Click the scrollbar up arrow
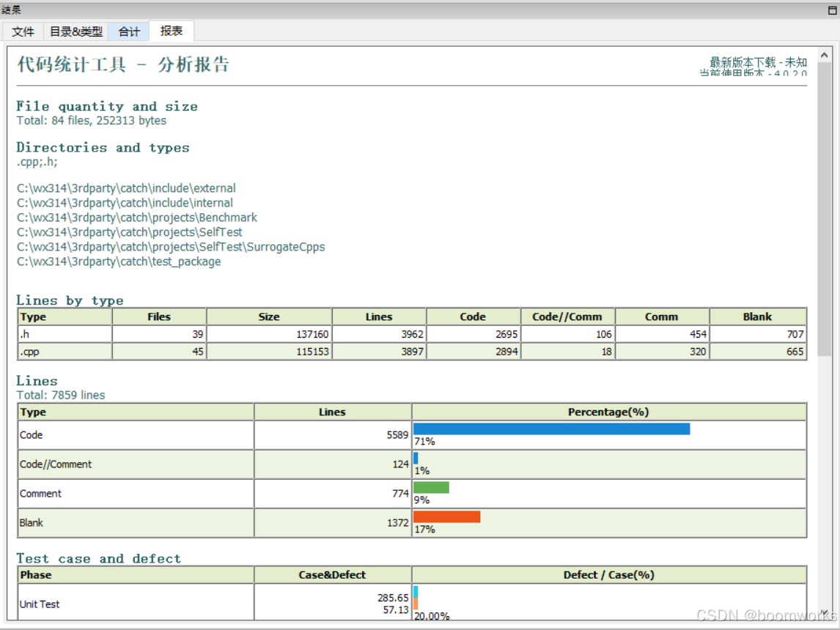 pos(824,55)
